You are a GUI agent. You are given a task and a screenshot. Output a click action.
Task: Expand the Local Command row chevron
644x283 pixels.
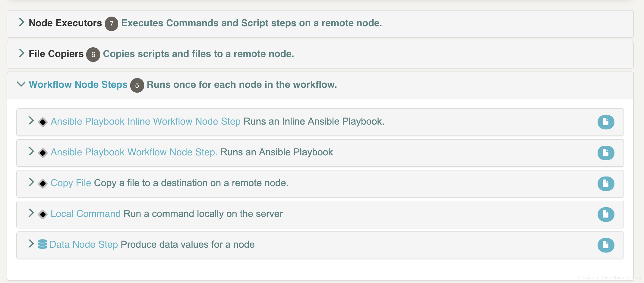click(31, 213)
